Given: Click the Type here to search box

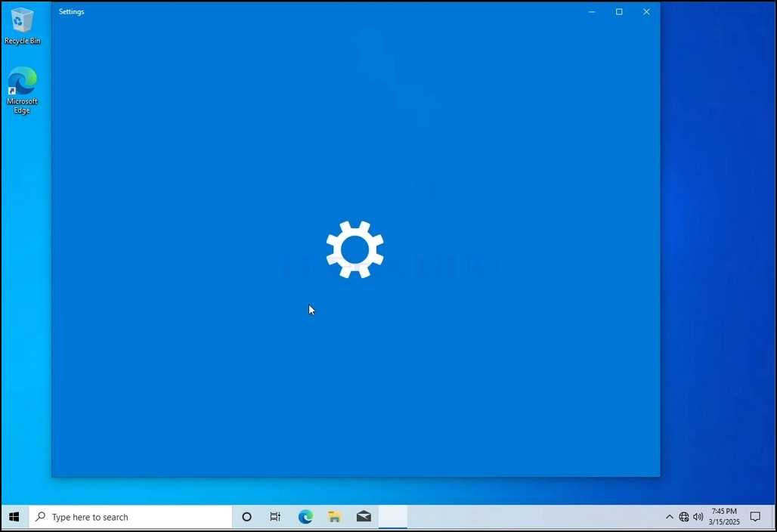Looking at the screenshot, I should (x=130, y=517).
